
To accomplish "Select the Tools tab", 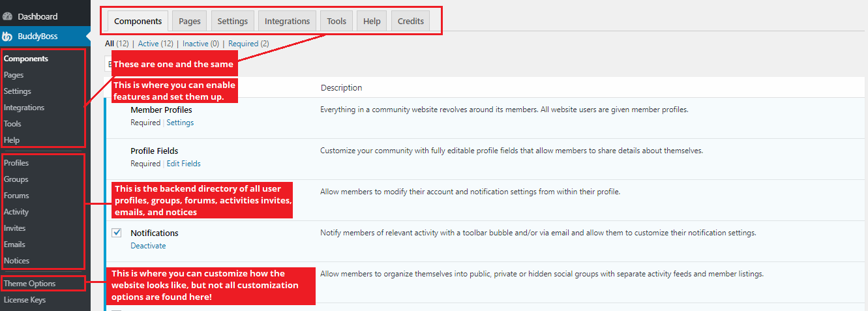I will coord(337,21).
